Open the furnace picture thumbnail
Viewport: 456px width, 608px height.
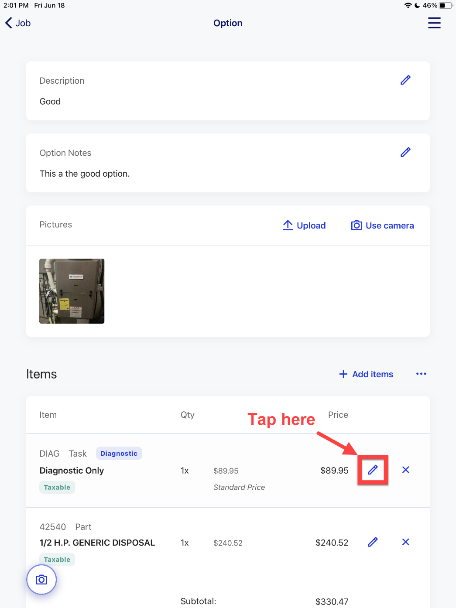[x=72, y=291]
